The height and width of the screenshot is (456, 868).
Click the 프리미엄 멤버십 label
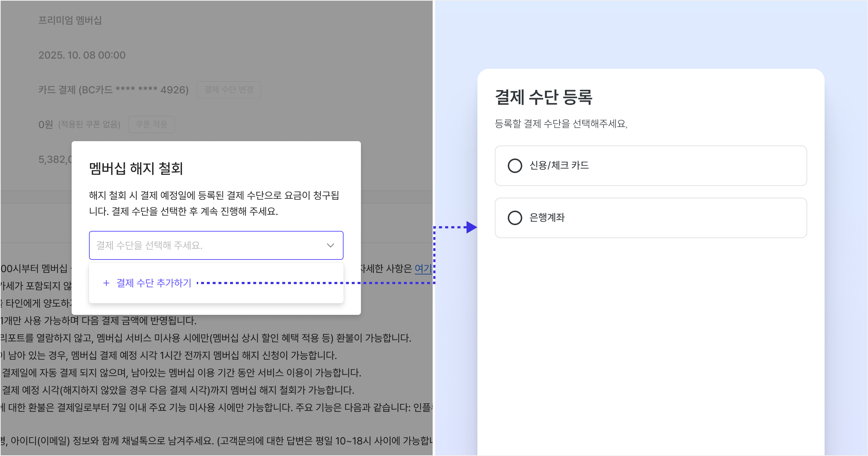tap(70, 20)
